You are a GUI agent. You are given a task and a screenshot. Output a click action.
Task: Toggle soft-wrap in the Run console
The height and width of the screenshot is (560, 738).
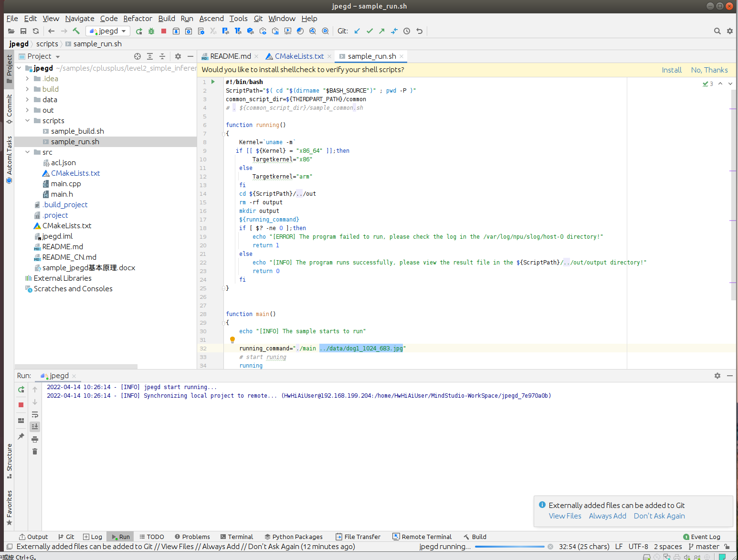click(35, 414)
